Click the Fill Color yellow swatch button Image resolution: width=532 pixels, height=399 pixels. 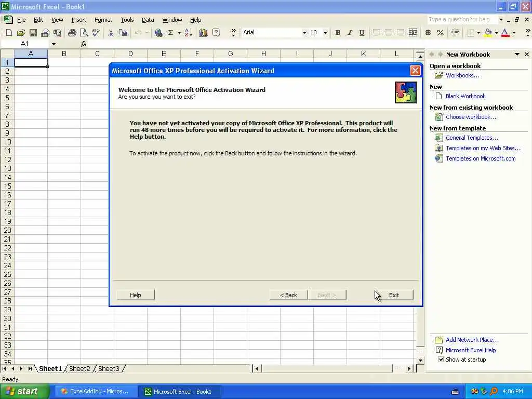pos(488,33)
